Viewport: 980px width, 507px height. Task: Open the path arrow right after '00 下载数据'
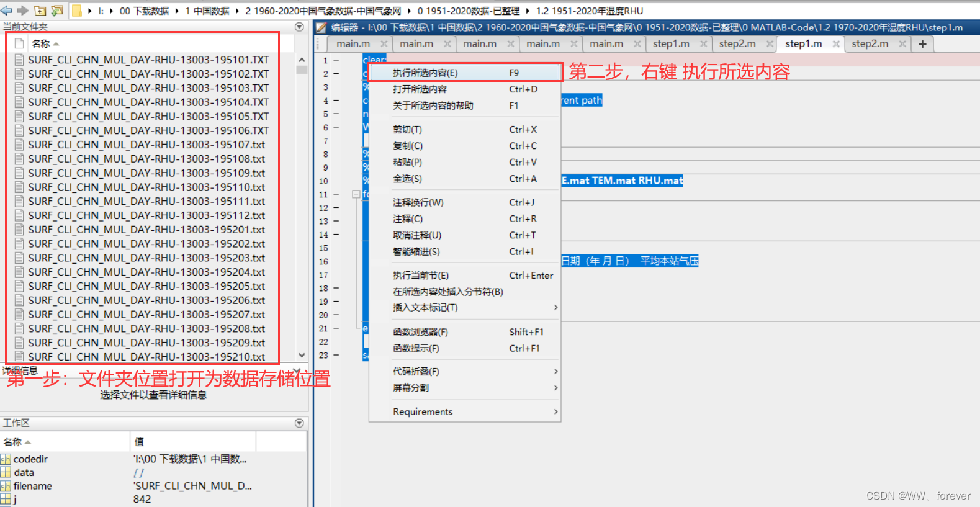tap(178, 11)
